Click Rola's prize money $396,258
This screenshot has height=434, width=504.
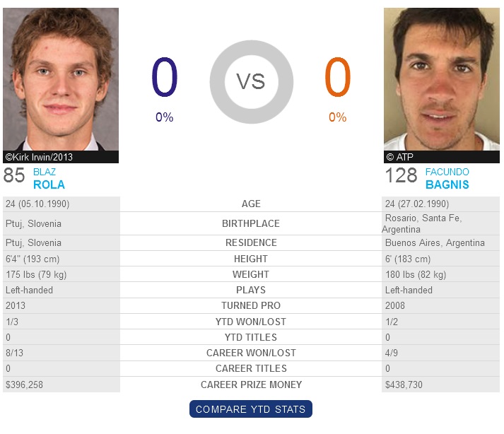25,385
